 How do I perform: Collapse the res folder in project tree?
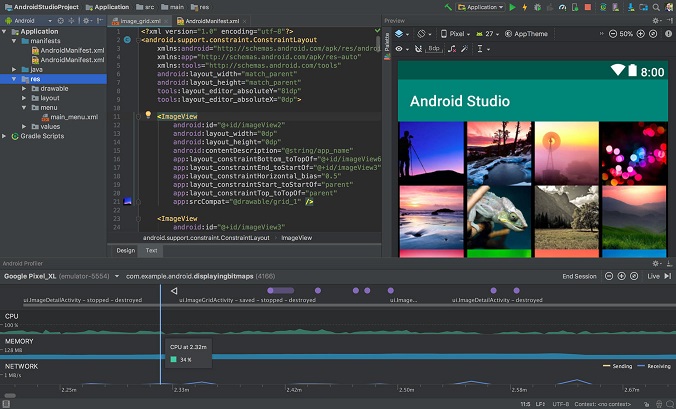15,79
